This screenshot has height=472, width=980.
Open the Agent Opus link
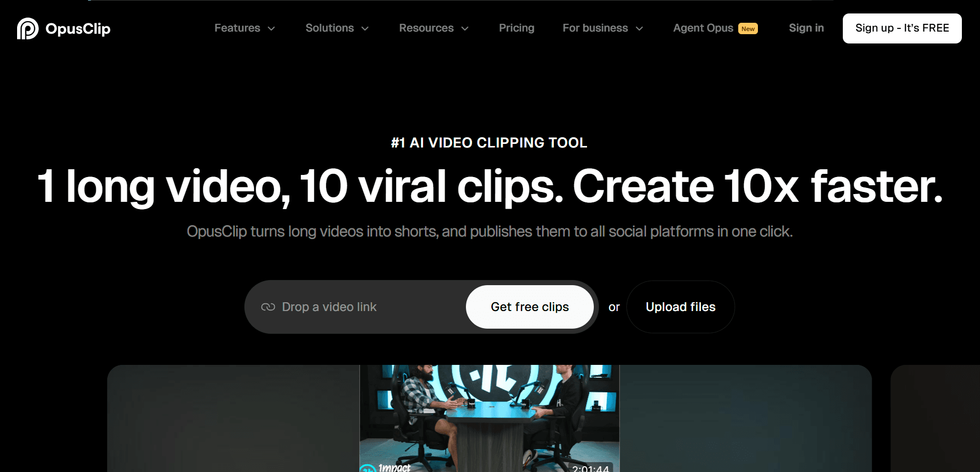coord(703,28)
